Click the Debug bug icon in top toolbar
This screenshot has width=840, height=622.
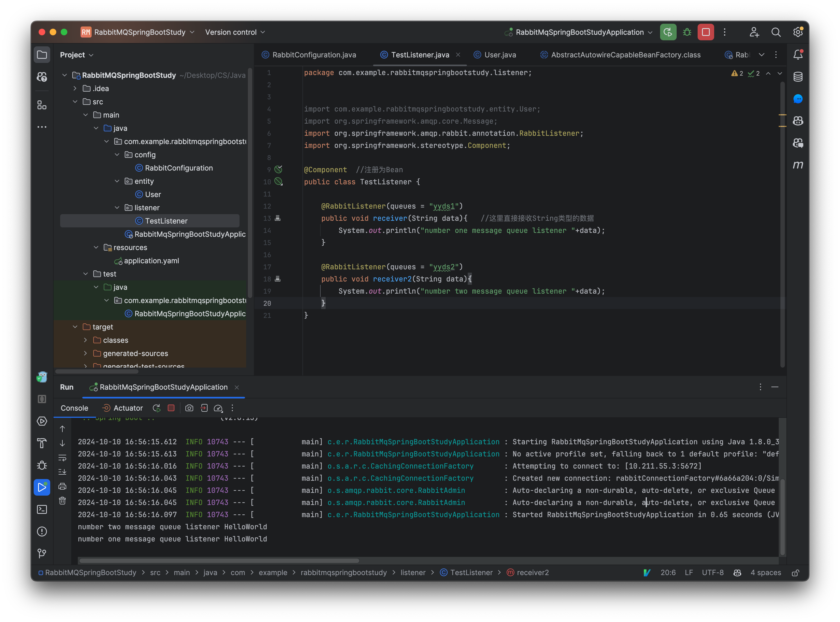click(x=687, y=32)
